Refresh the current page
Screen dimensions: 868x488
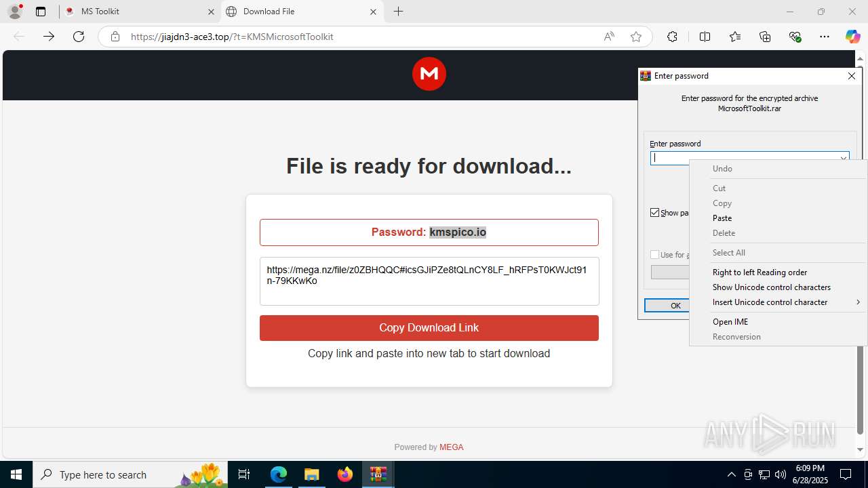tap(79, 37)
